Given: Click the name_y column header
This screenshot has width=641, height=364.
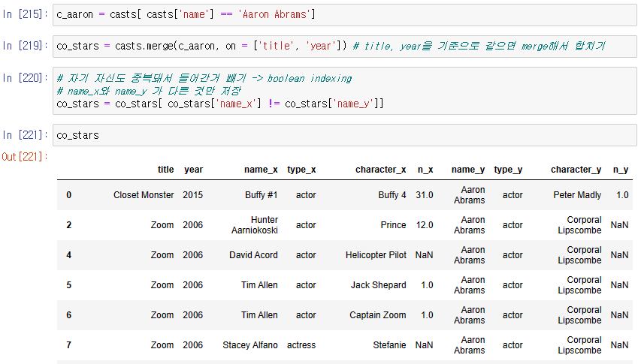Looking at the screenshot, I should point(468,170).
